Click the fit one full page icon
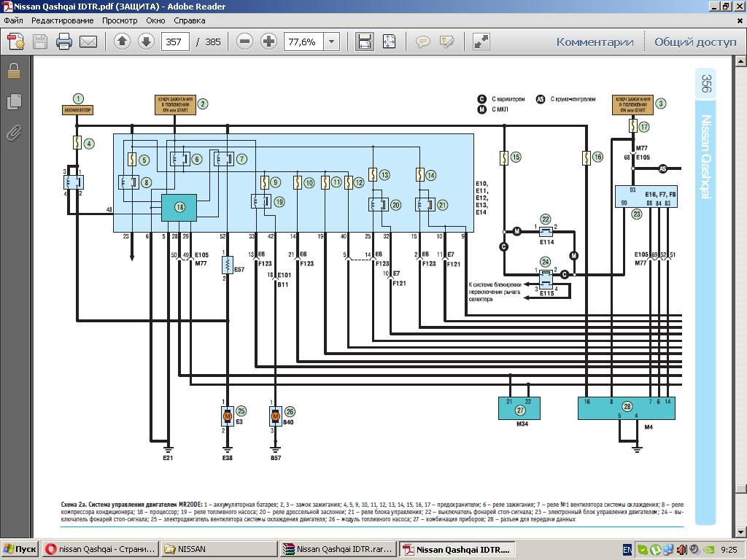Screen dimensions: 747x560 (x=390, y=42)
